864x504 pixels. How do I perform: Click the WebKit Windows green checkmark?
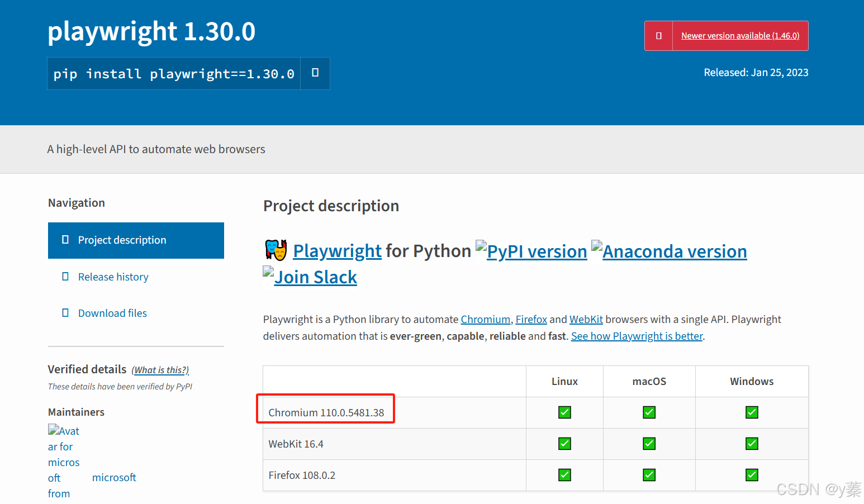pos(752,444)
